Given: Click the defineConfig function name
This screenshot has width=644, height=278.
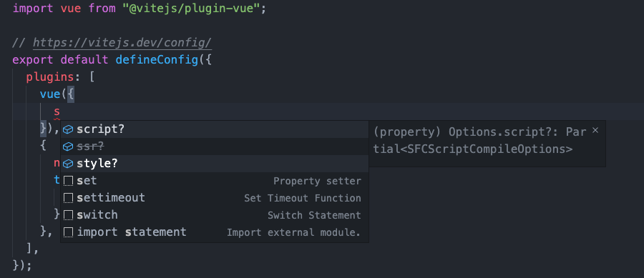Looking at the screenshot, I should pos(157,60).
